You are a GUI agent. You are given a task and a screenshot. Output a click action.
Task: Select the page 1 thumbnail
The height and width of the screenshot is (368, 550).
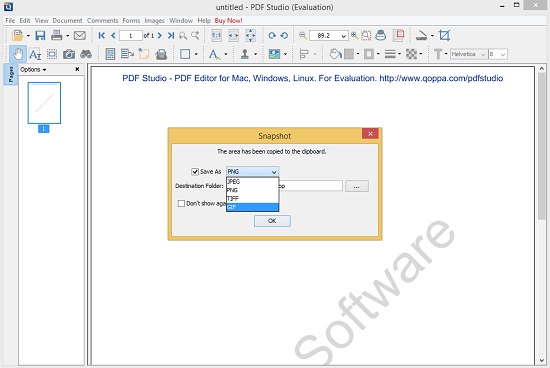pyautogui.click(x=44, y=103)
